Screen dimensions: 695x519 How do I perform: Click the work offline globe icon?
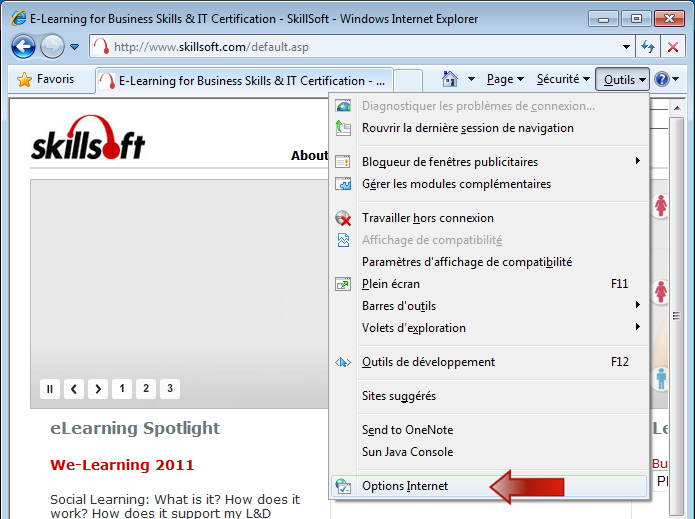pos(343,218)
